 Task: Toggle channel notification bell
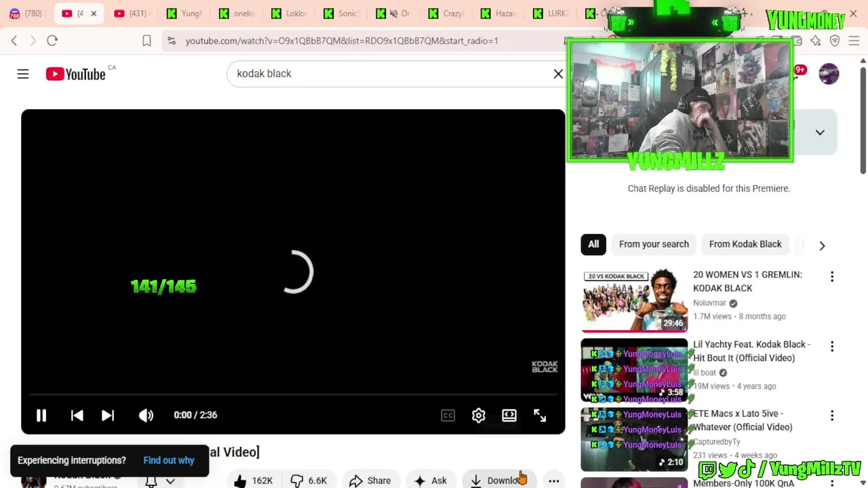pyautogui.click(x=151, y=481)
